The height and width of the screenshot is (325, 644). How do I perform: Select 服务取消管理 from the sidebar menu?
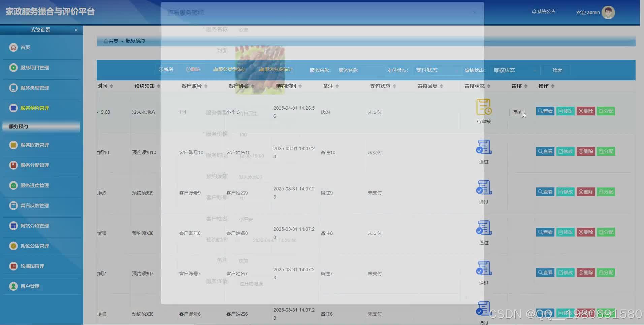click(13, 145)
